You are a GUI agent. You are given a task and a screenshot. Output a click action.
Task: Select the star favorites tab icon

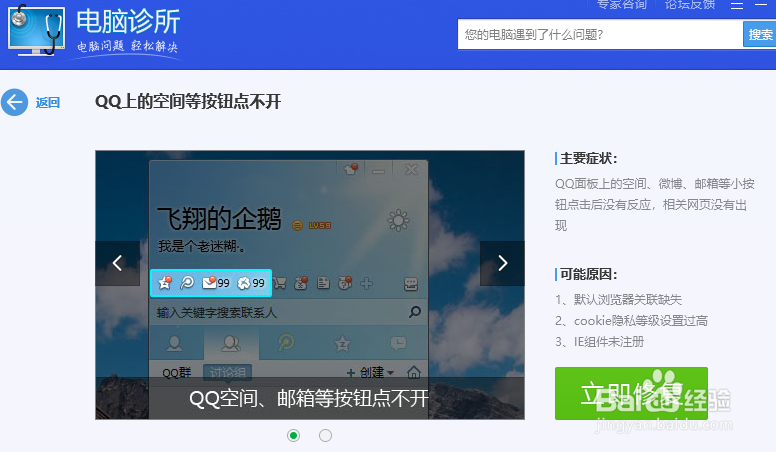pos(342,343)
